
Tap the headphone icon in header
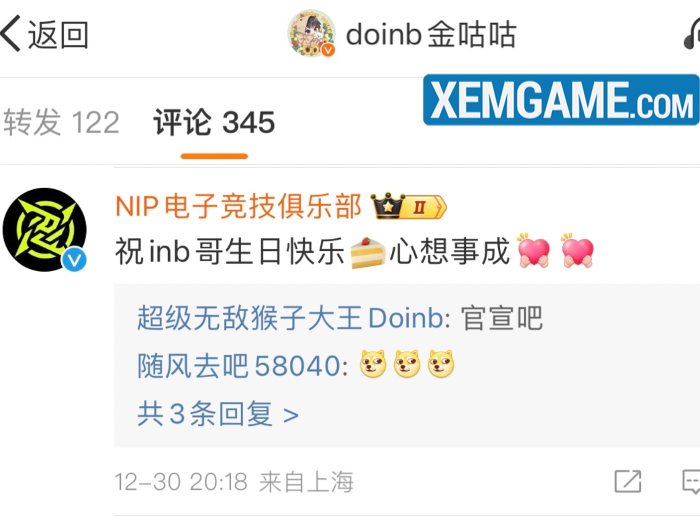692,34
